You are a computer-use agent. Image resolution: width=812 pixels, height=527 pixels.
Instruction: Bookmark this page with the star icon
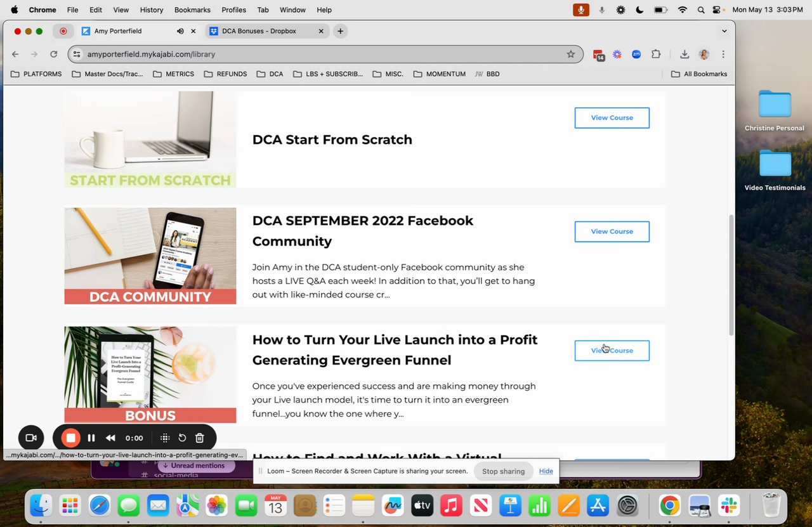pos(571,55)
